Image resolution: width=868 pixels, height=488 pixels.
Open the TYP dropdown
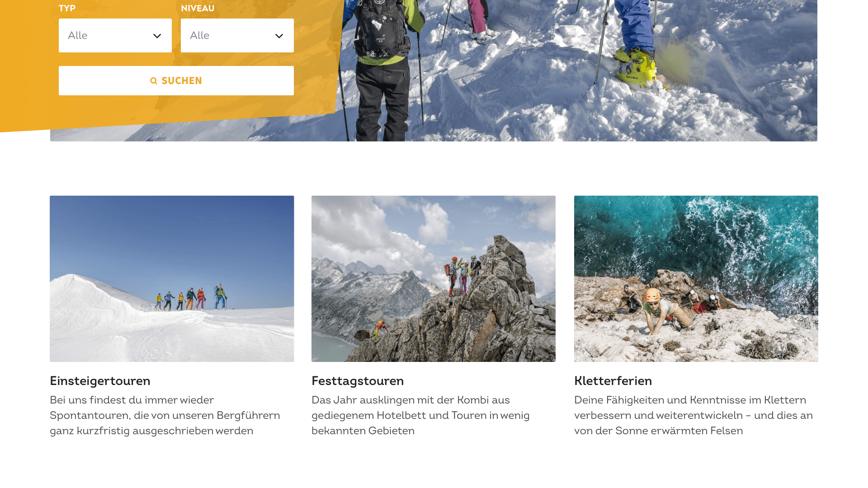[115, 35]
